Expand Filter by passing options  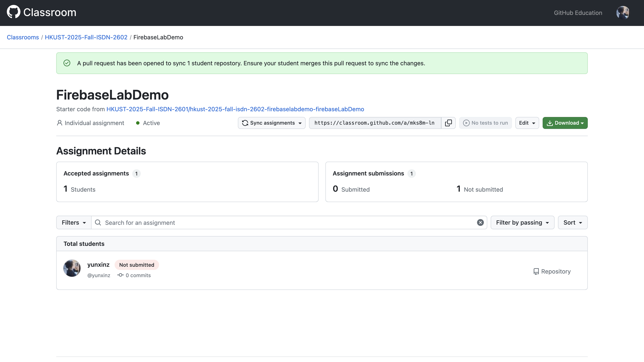pos(522,222)
